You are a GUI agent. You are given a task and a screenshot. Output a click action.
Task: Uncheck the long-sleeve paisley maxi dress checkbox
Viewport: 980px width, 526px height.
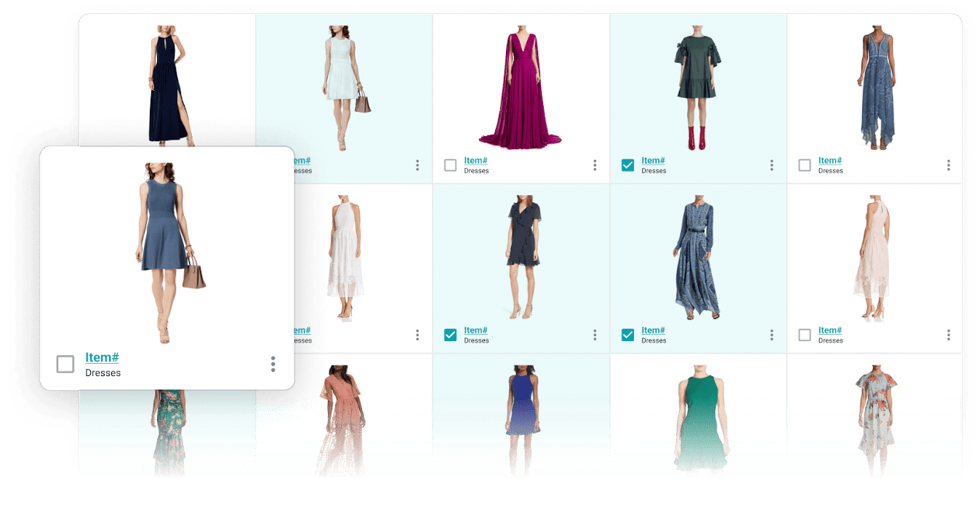pos(628,335)
